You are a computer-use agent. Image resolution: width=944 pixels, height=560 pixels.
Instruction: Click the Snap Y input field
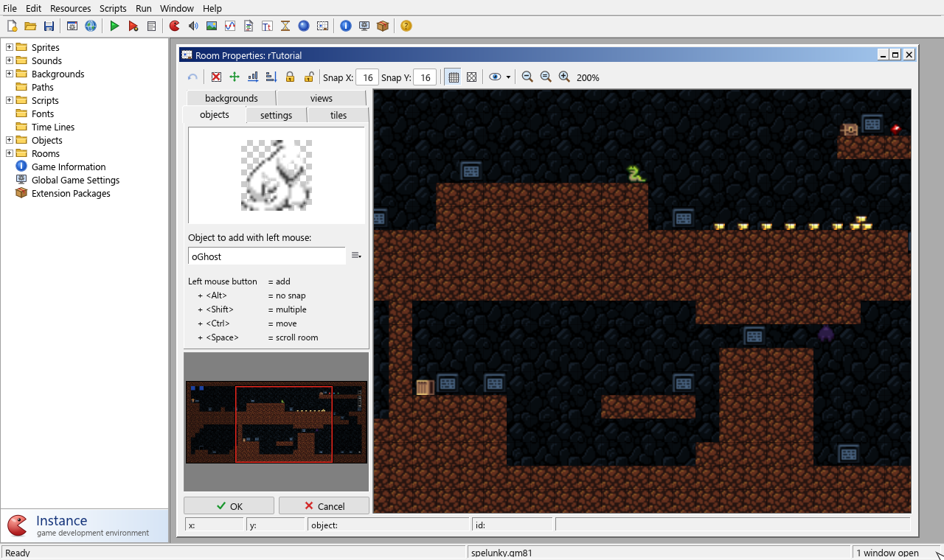click(x=425, y=77)
